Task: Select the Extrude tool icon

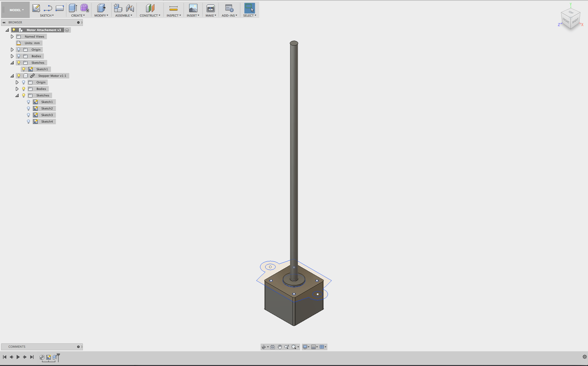Action: pyautogui.click(x=73, y=8)
